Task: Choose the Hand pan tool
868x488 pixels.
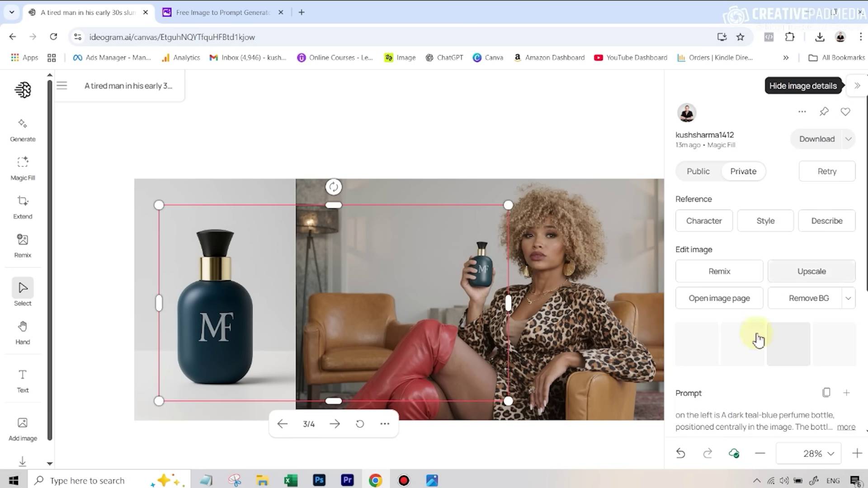Action: tap(23, 332)
